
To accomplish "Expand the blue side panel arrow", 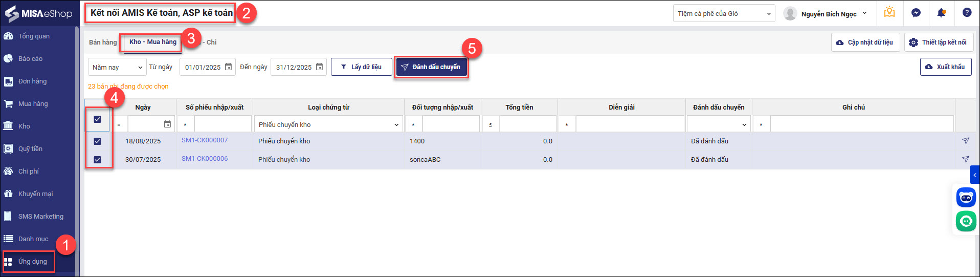I will pos(975,175).
